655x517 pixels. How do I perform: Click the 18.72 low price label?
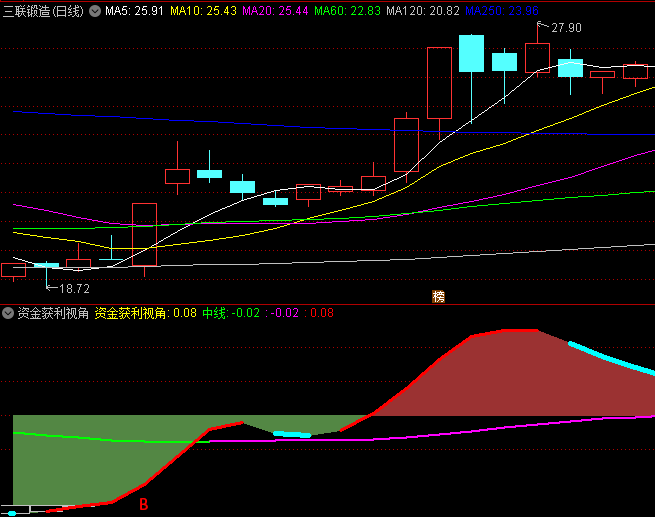click(74, 289)
